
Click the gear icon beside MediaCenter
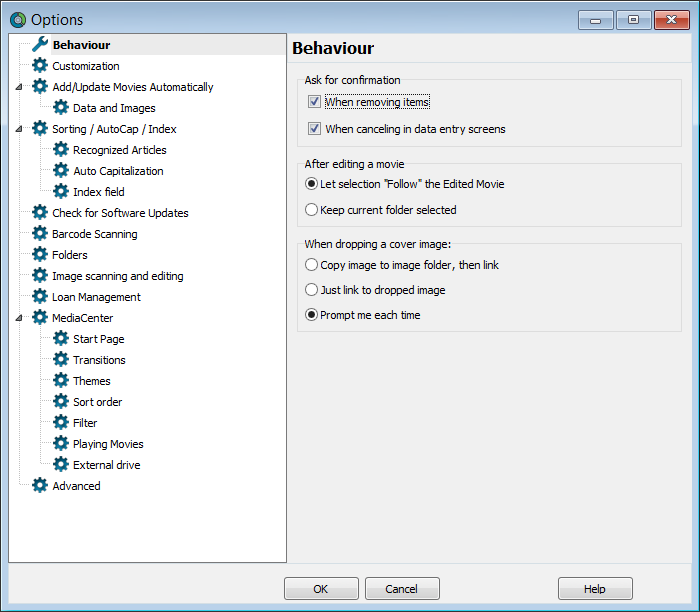40,317
